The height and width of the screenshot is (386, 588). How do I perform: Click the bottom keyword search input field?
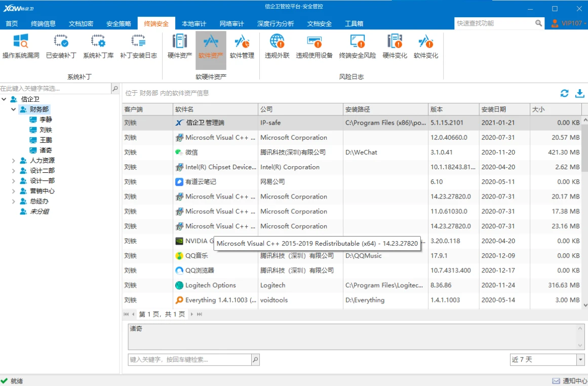(x=190, y=359)
